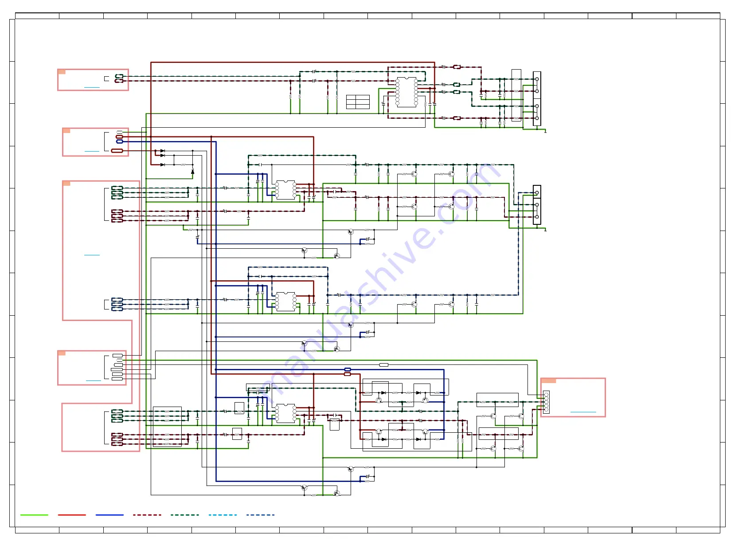Click the orange tag on the right-side connector box
Image resolution: width=754 pixels, height=560 pixels.
point(549,381)
